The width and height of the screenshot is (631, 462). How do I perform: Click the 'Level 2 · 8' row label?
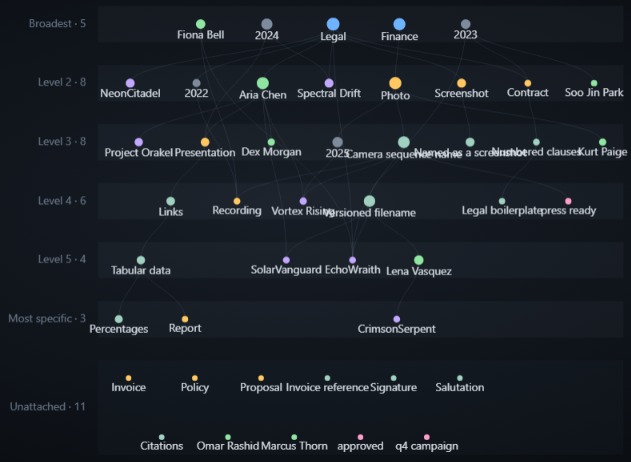tap(62, 82)
